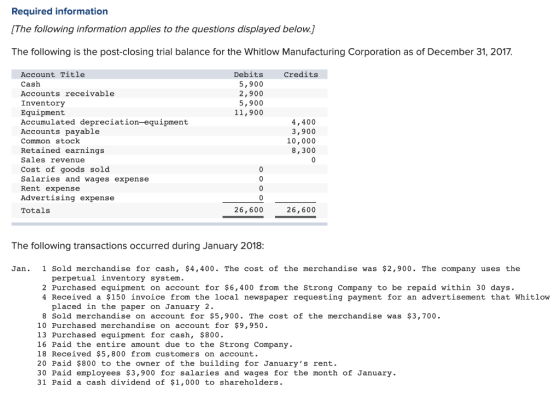Click the Equipment debit amount 11,900
The width and height of the screenshot is (560, 393).
click(249, 113)
